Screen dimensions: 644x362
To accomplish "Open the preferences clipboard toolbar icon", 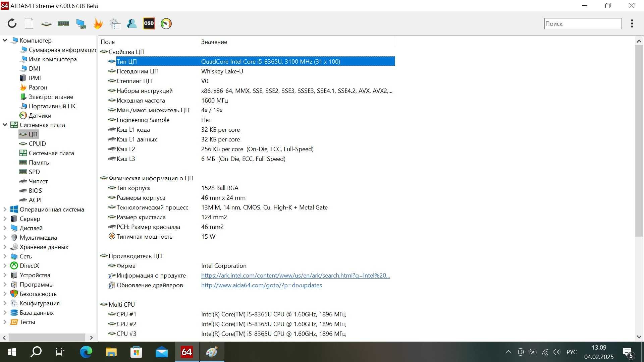I will pyautogui.click(x=115, y=23).
